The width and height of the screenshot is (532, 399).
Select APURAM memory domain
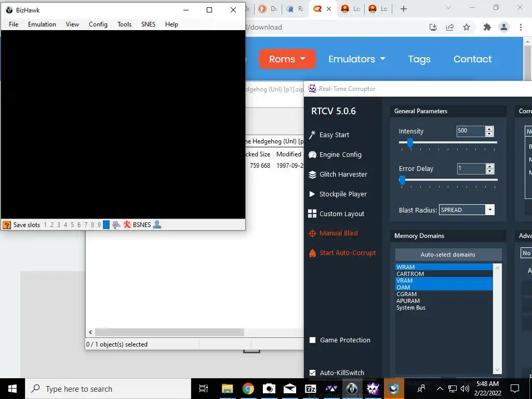(444, 301)
